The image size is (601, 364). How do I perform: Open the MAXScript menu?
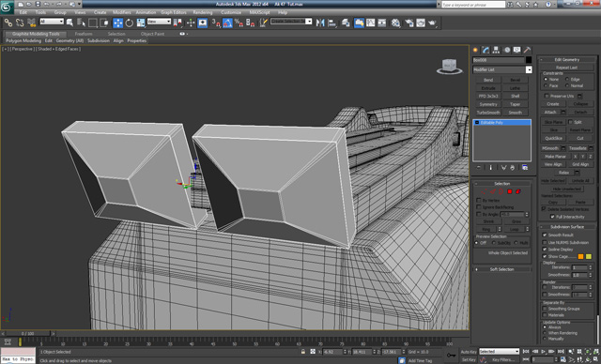[259, 12]
